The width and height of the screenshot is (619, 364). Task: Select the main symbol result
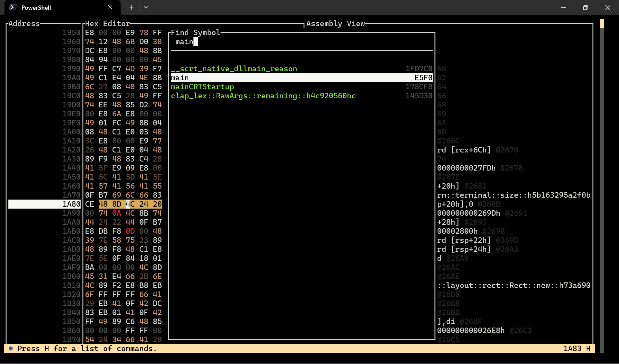(301, 78)
